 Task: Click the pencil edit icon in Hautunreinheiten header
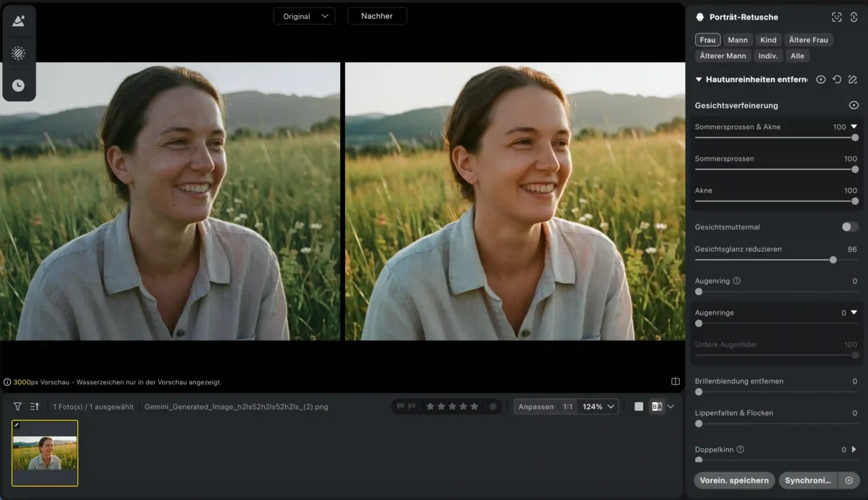pyautogui.click(x=853, y=80)
